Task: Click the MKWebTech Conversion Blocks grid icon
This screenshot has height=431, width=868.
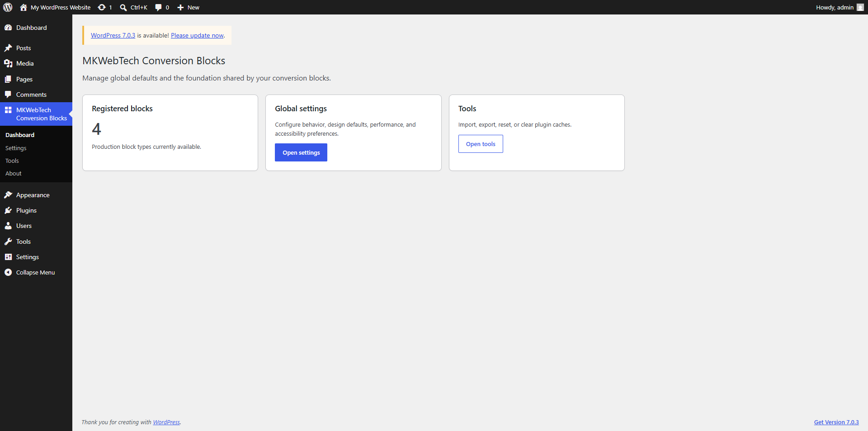Action: click(x=8, y=110)
